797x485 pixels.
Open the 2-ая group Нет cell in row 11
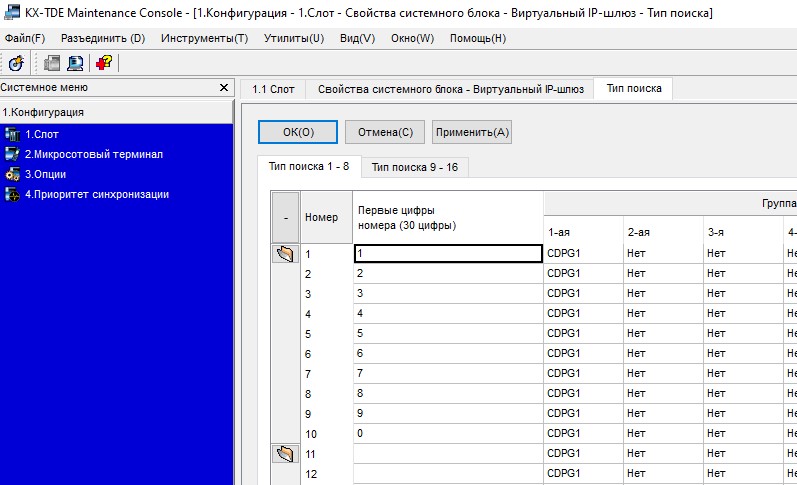point(663,453)
